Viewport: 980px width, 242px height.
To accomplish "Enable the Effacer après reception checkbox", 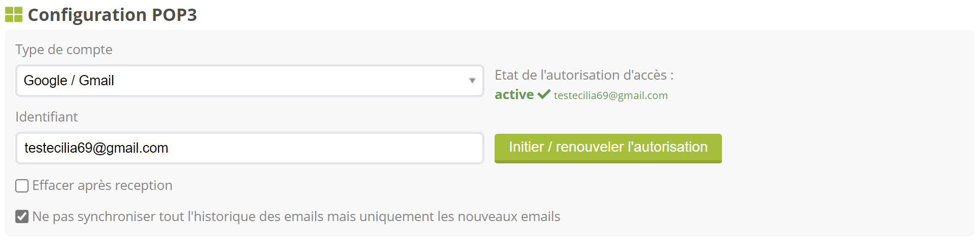I will (x=22, y=186).
